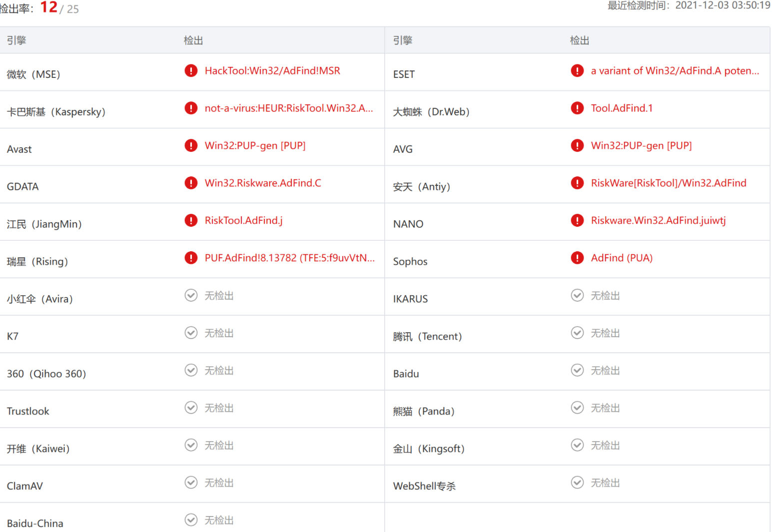The width and height of the screenshot is (783, 532).
Task: Click the gray check icon in the Avira row
Action: point(191,295)
